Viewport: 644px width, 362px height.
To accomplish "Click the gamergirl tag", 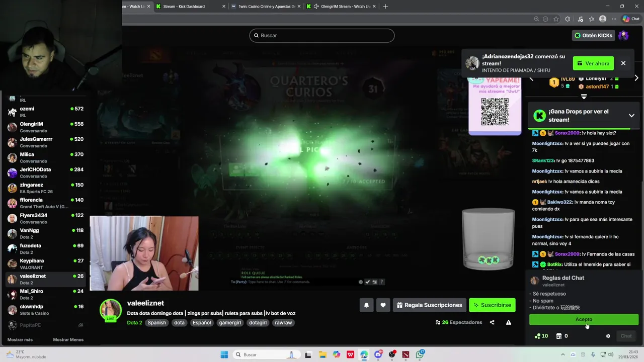I will 230,323.
